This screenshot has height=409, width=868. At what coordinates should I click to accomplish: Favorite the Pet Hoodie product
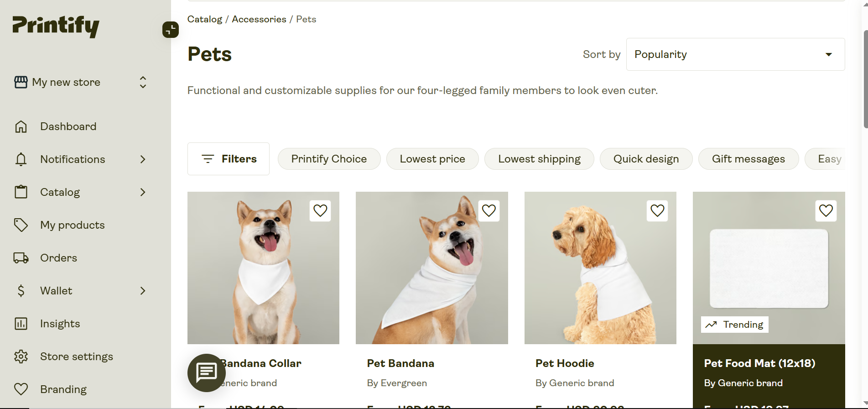click(x=657, y=210)
